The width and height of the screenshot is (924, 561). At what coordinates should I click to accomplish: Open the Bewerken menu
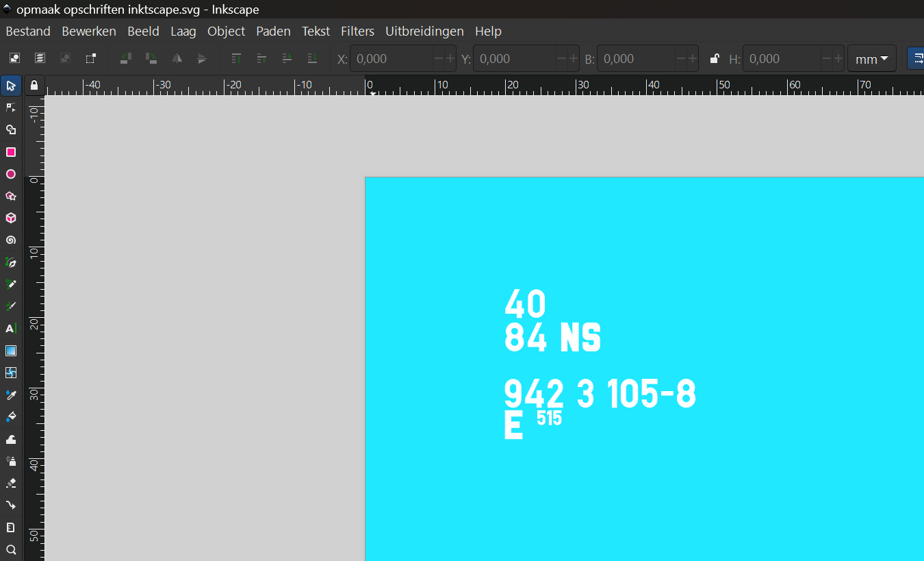click(89, 31)
